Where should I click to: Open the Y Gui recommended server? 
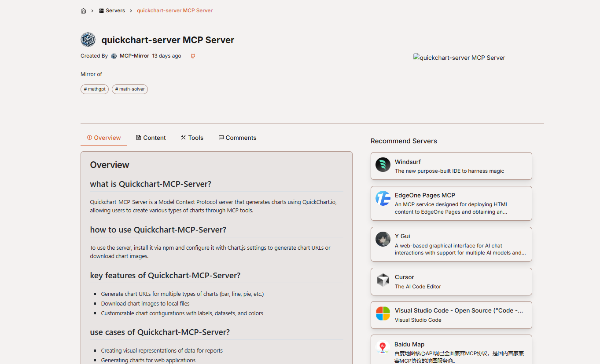pos(451,244)
